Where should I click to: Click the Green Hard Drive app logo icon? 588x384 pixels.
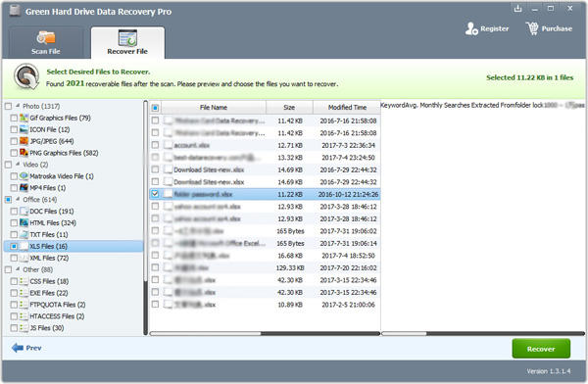(15, 10)
